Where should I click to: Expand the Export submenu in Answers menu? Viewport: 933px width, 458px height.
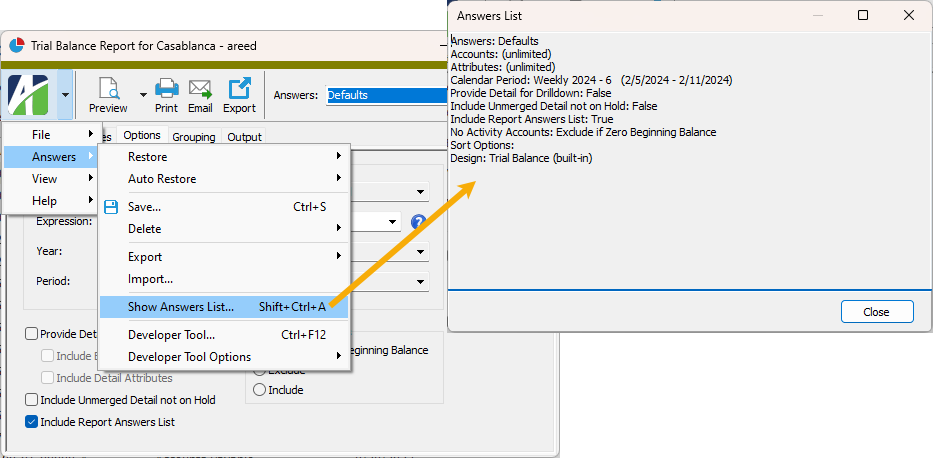tap(339, 256)
